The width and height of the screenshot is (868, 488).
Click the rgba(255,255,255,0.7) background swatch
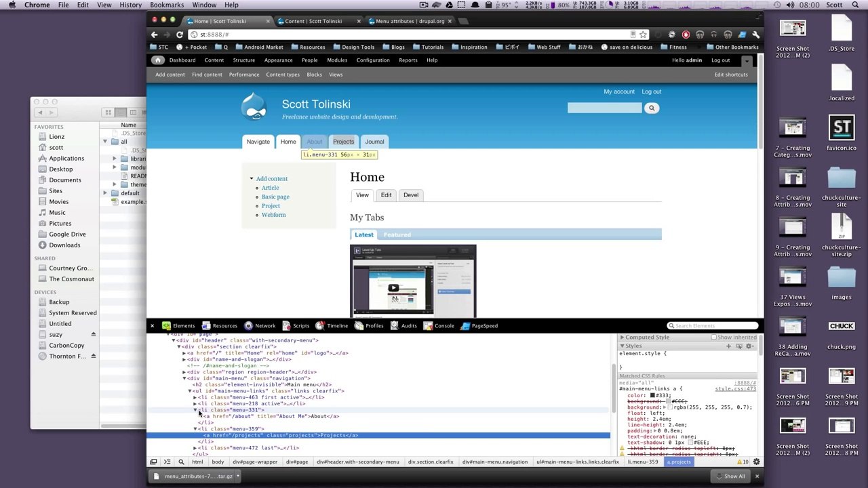point(670,407)
